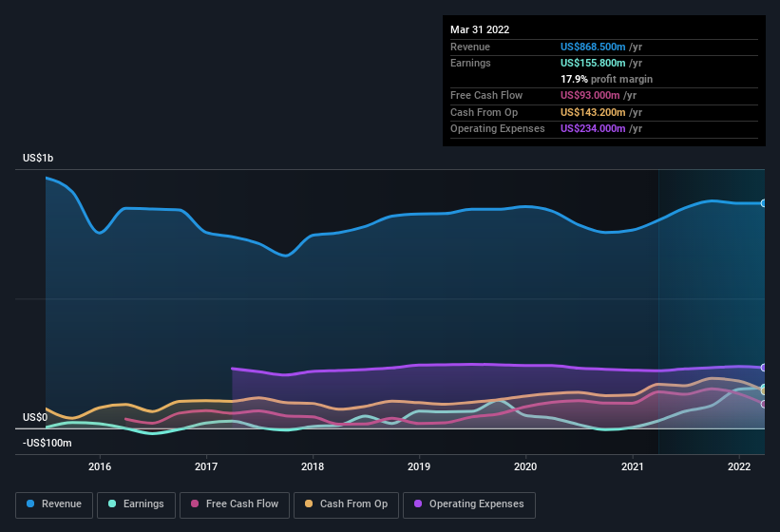Toggle the Free Cash Flow legend button
The height and width of the screenshot is (532, 780).
point(235,504)
